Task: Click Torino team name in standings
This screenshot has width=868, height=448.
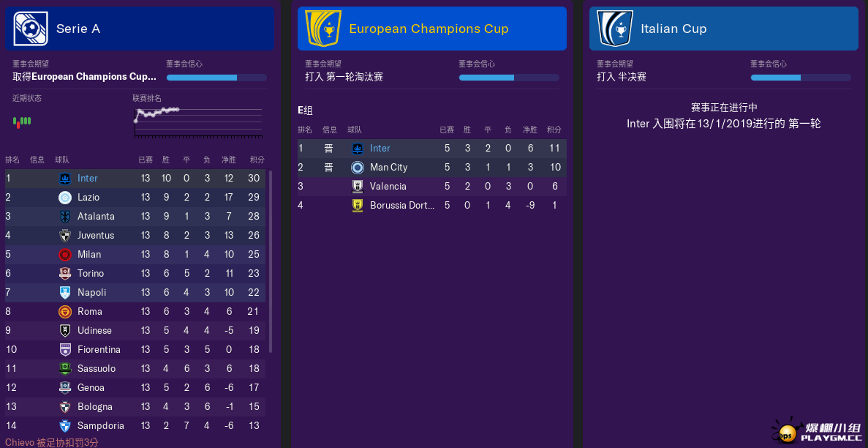Action: click(91, 273)
